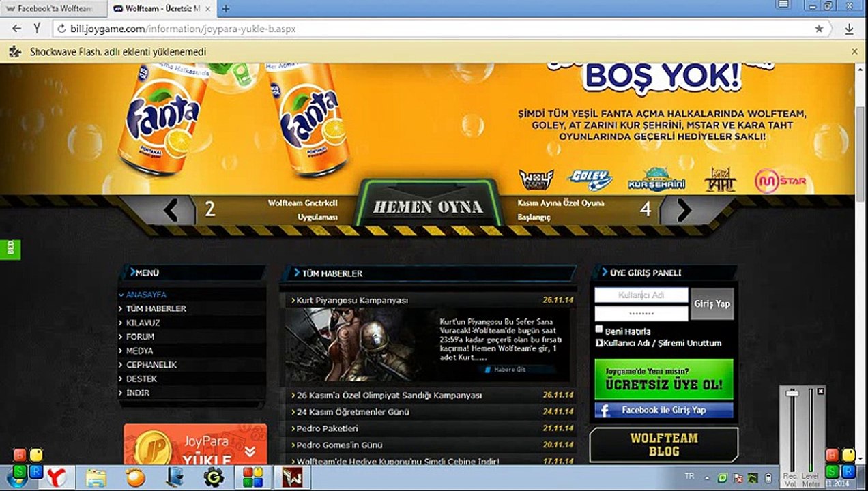Click the plugin puzzle piece icon
Viewport: 868px width, 491px height.
pyautogui.click(x=16, y=52)
